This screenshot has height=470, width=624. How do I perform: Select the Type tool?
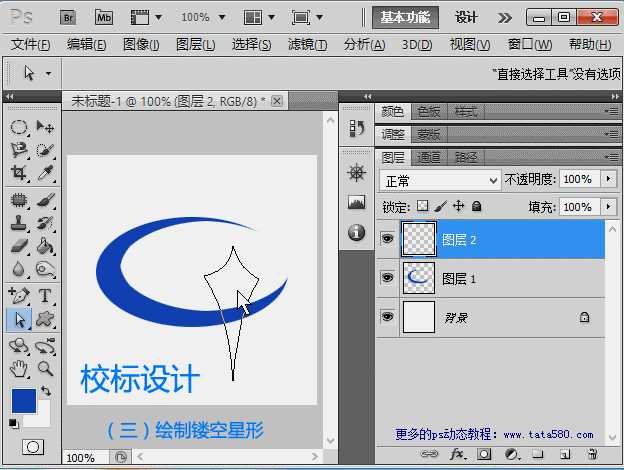tap(45, 296)
